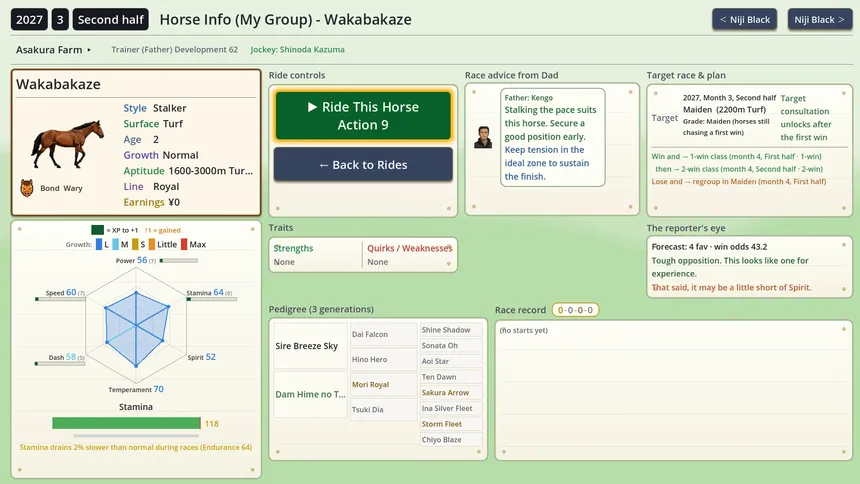The width and height of the screenshot is (860, 484).
Task: Go back via Back to Rides button
Action: click(x=363, y=165)
